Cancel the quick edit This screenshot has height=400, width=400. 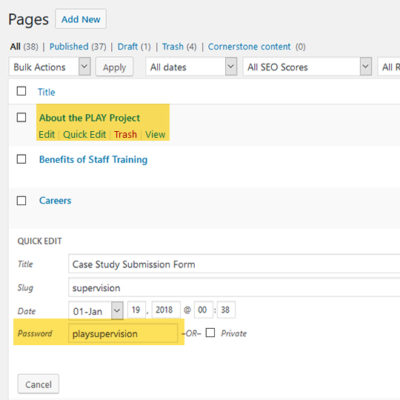pos(38,384)
